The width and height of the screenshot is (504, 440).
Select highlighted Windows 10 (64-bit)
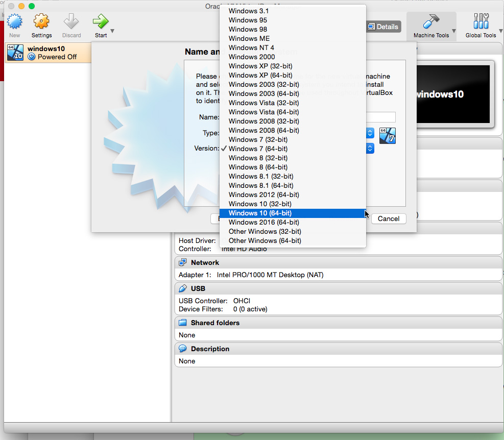coord(293,213)
